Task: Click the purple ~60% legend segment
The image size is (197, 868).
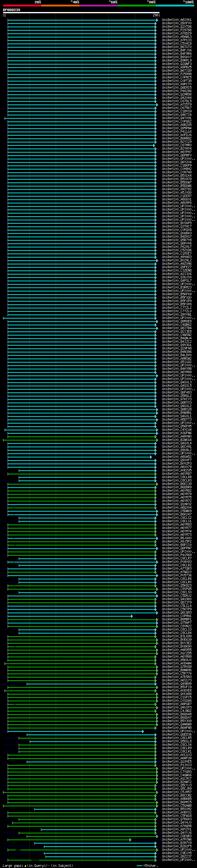Action: tap(99, 6)
